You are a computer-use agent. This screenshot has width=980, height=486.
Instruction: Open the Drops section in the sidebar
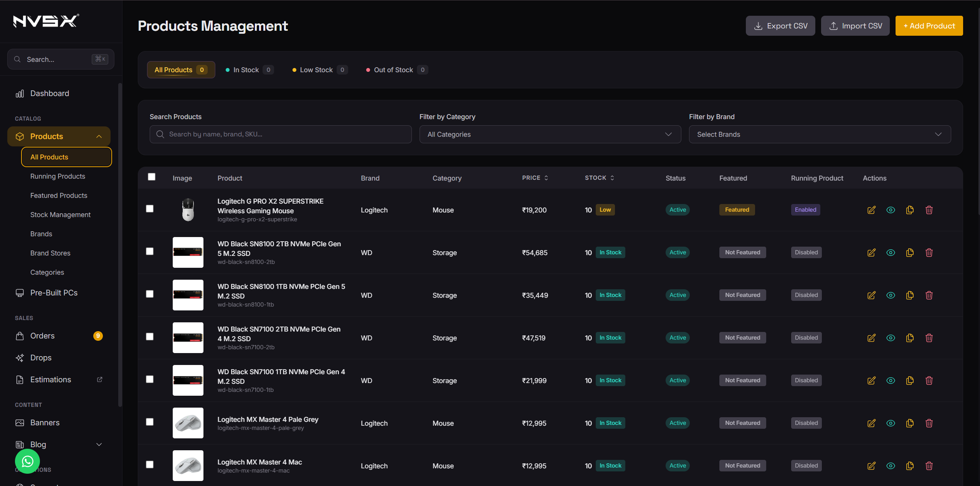pos(41,357)
